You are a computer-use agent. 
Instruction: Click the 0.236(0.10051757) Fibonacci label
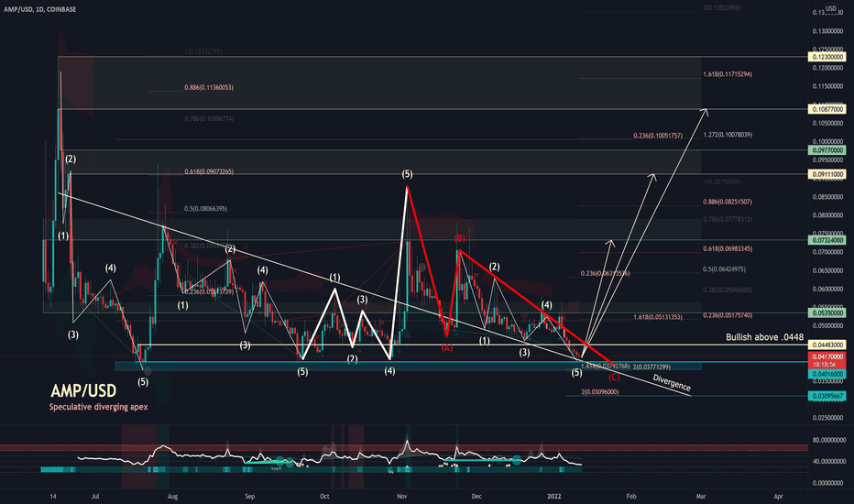658,136
